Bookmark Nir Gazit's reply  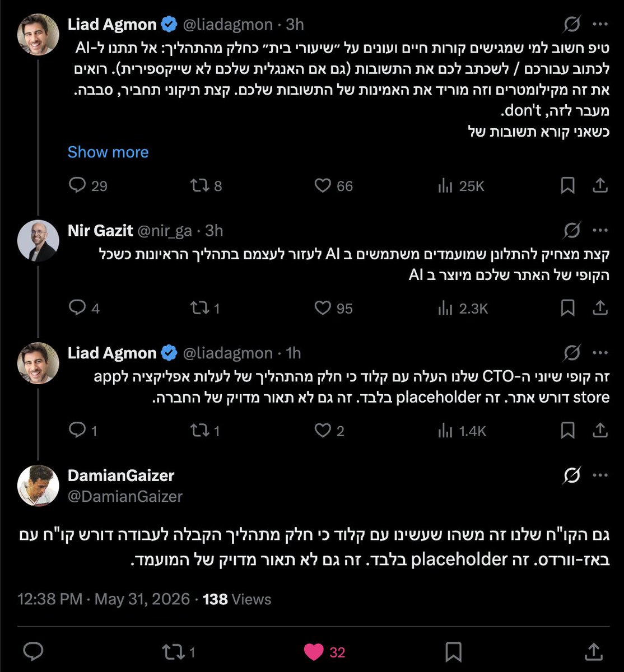click(x=567, y=308)
